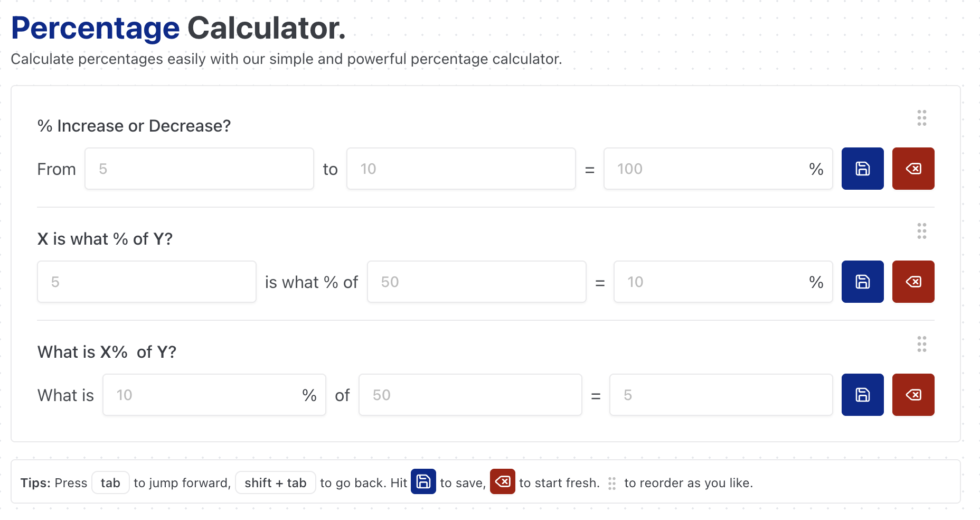Save the X is what % of Y result
Image resolution: width=980 pixels, height=520 pixels.
coord(862,282)
